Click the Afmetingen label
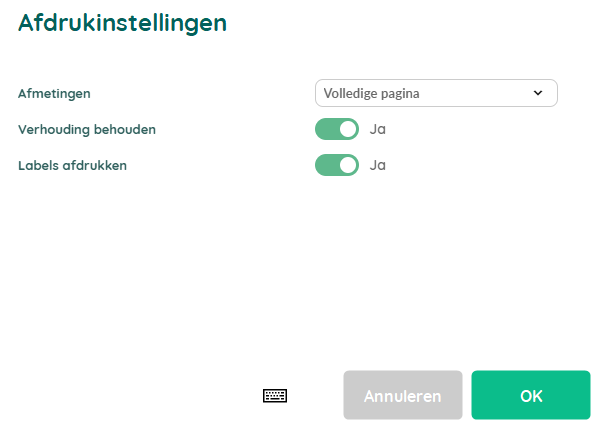The height and width of the screenshot is (427, 608). (x=54, y=93)
